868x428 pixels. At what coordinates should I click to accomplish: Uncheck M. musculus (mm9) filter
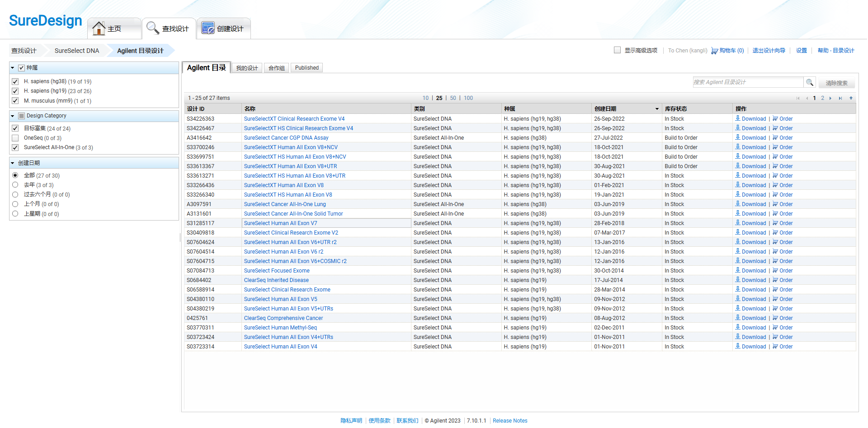click(15, 100)
